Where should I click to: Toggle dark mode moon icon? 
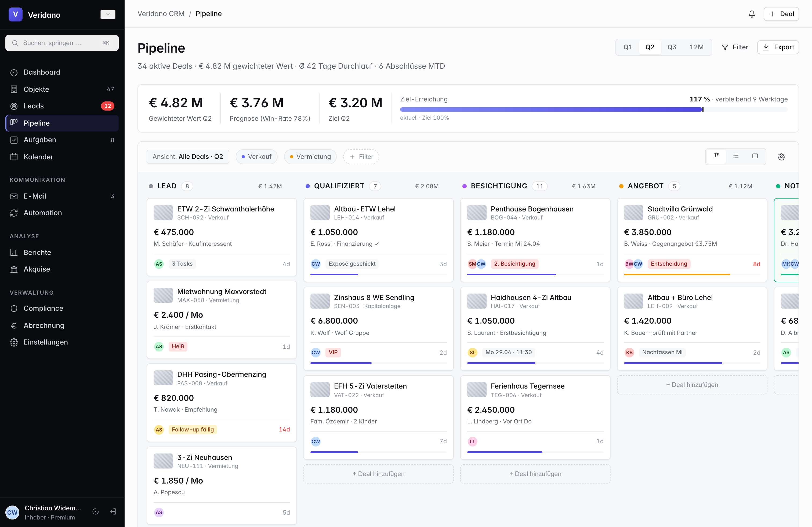point(96,511)
